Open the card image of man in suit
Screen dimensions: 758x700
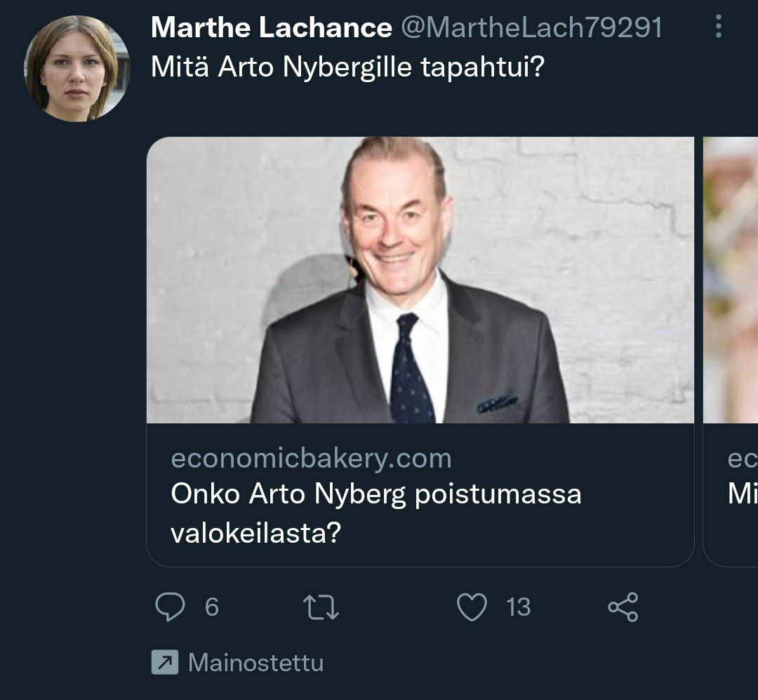420,280
